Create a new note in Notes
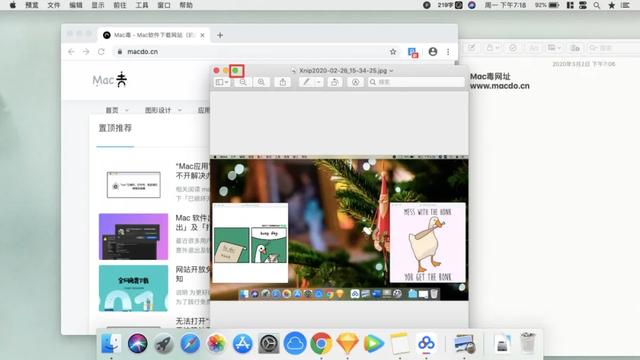This screenshot has height=360, width=640. pyautogui.click(x=472, y=48)
